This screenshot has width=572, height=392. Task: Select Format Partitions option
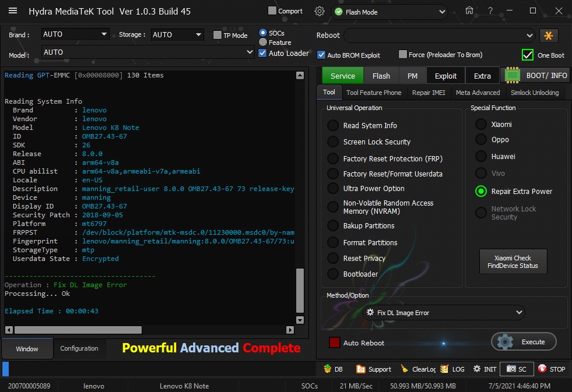click(333, 242)
